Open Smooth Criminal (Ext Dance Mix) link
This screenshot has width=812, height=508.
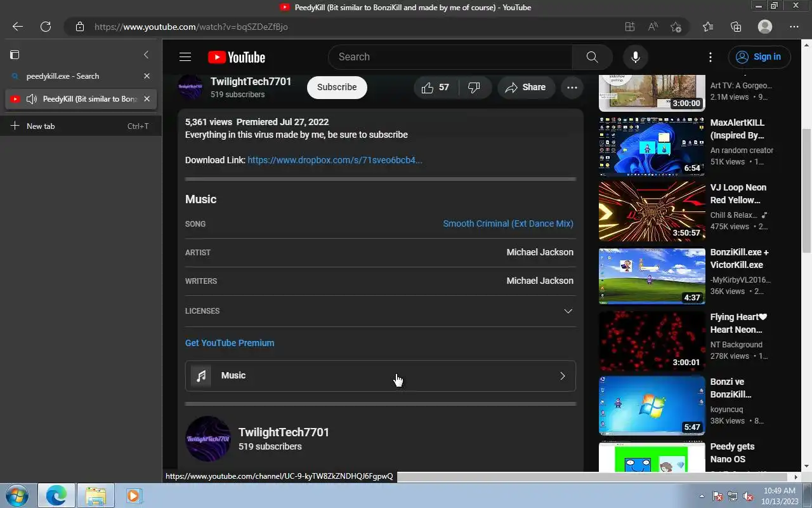[x=508, y=224]
